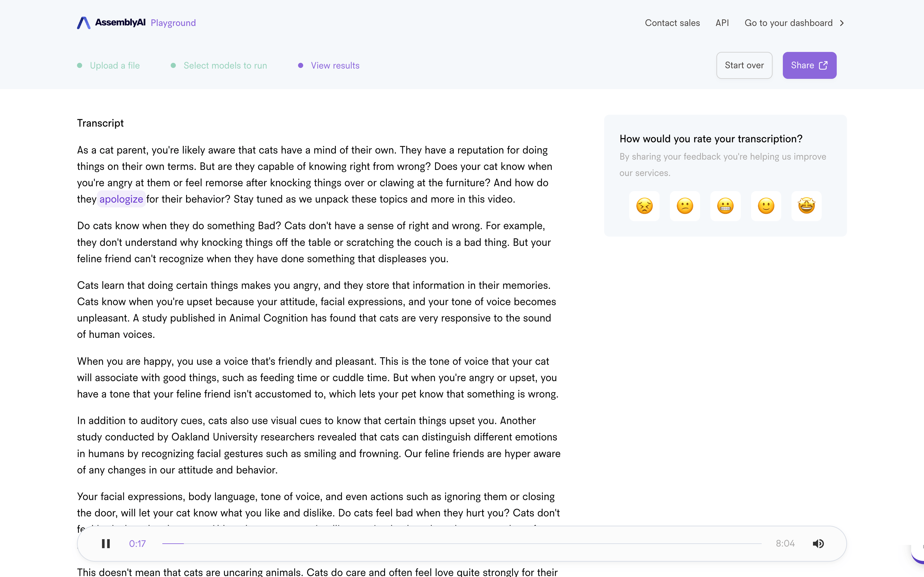Click the dashboard chevron arrow
The height and width of the screenshot is (577, 924).
click(x=842, y=23)
